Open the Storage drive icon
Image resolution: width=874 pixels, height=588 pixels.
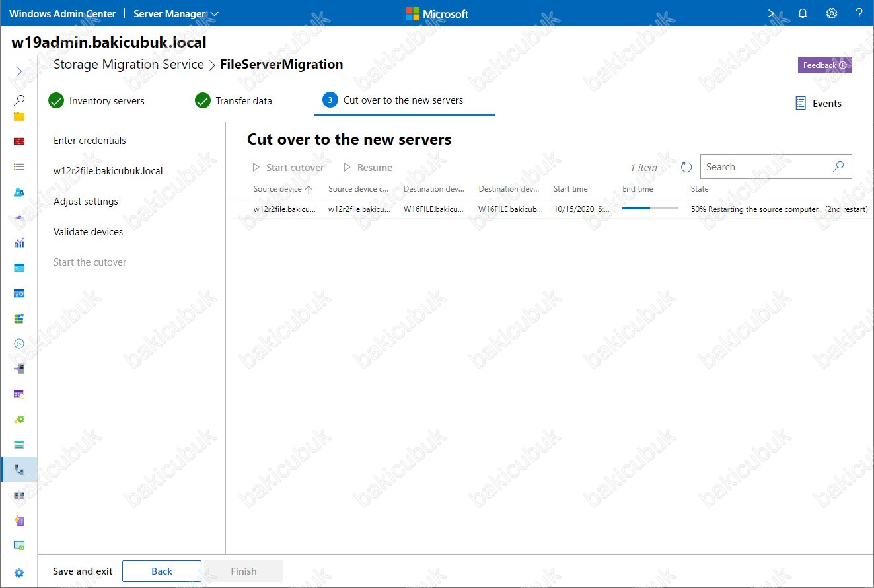point(19,445)
